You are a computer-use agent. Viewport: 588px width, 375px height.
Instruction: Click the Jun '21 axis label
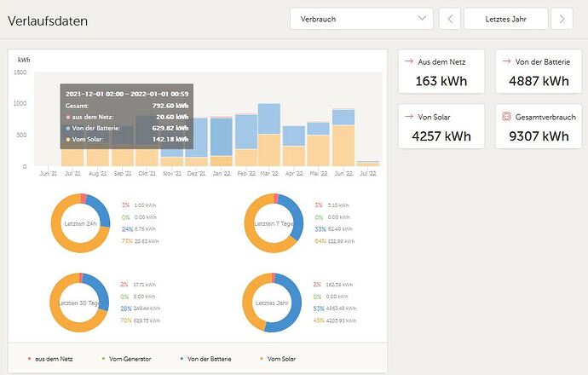[49, 173]
